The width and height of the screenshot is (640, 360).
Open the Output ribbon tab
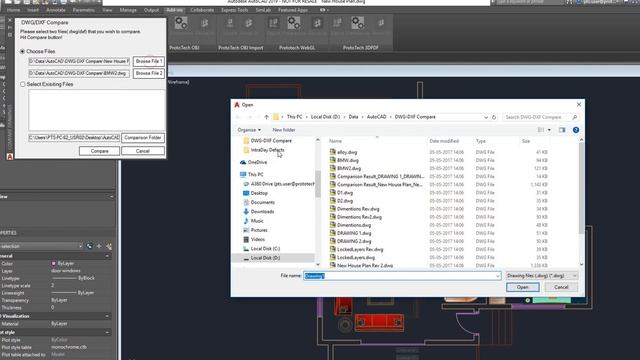click(x=151, y=10)
